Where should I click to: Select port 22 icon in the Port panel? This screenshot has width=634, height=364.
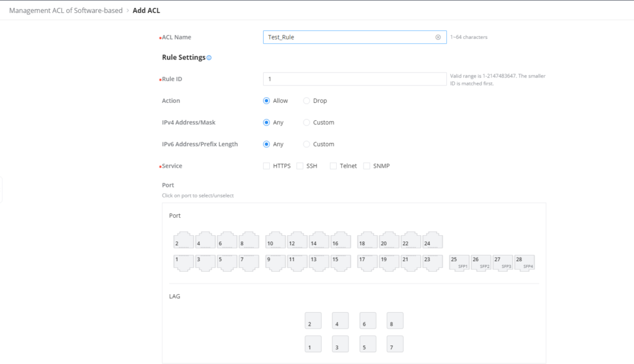(411, 240)
